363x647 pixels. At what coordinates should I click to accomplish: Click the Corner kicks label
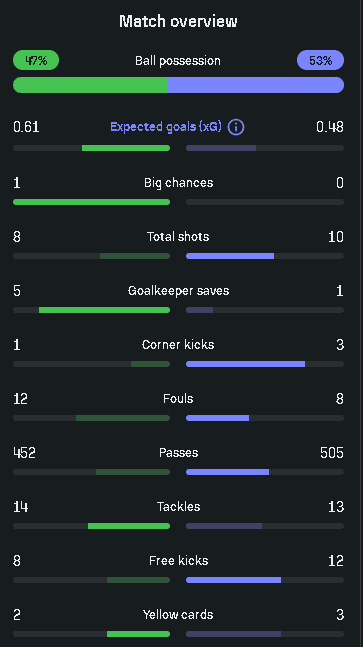click(178, 345)
